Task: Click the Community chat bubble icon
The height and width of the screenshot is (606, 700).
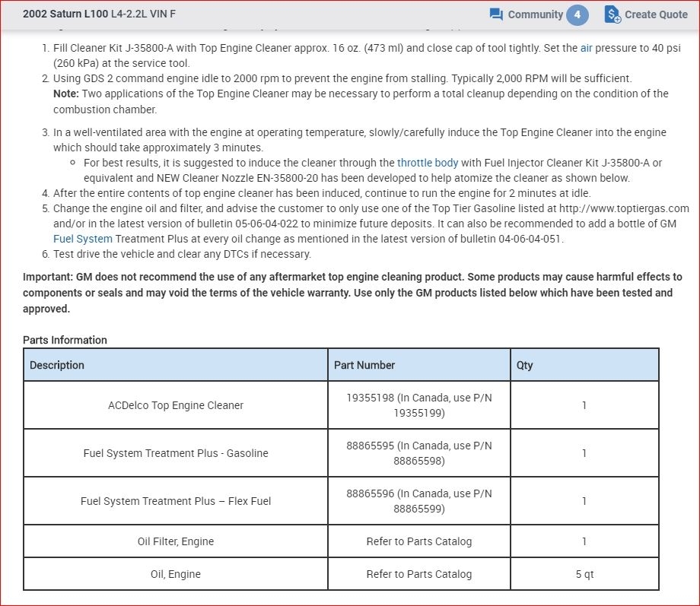Action: point(497,14)
